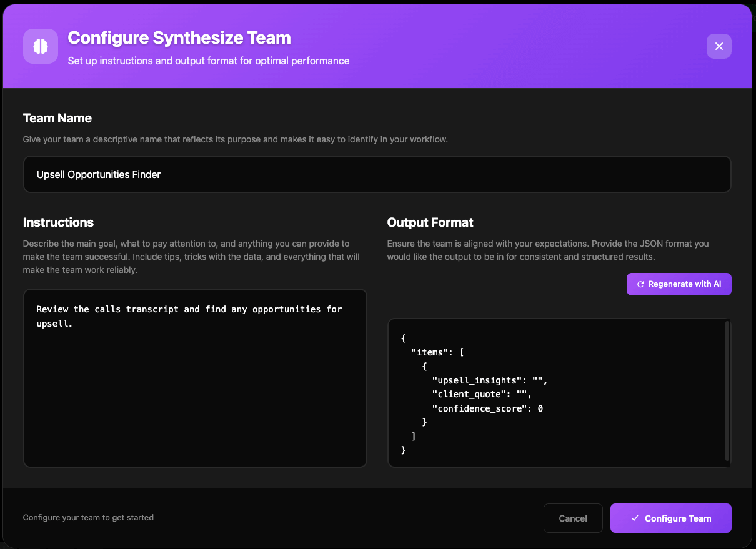The height and width of the screenshot is (549, 756).
Task: Place cursor on the "client_quote" JSON key
Action: click(x=469, y=394)
